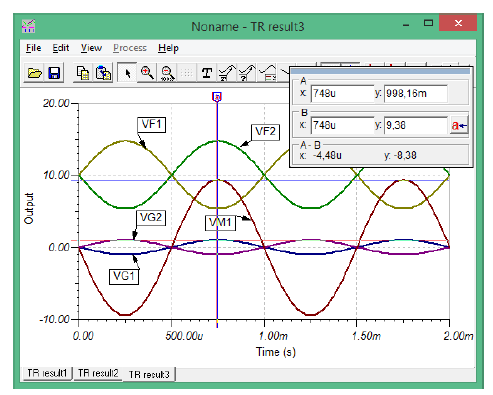This screenshot has height=395, width=493.
Task: Click the 500.00u time axis label
Action: 184,336
